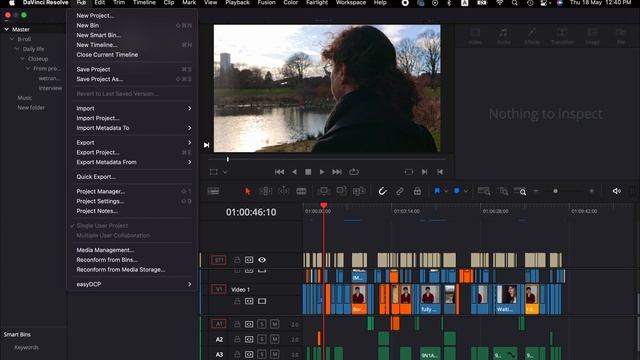Disable Video 1 track display
Viewport: 640px width, 360px height.
pyautogui.click(x=262, y=301)
